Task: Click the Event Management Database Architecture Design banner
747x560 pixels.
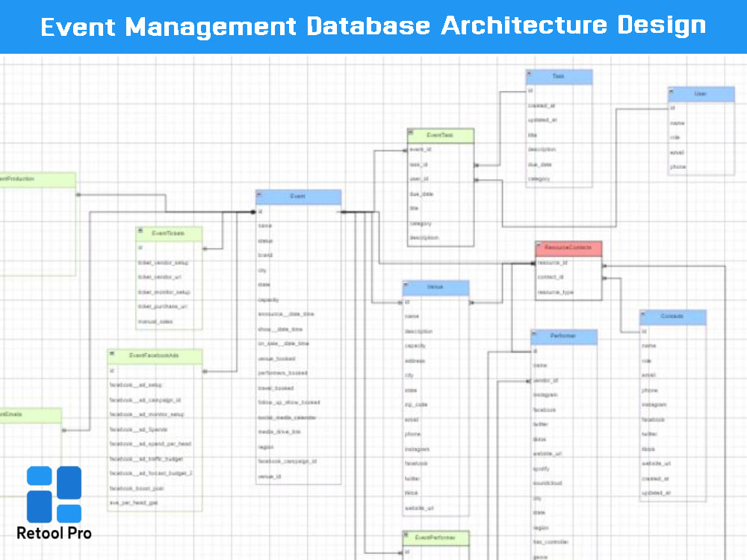Action: (x=373, y=26)
